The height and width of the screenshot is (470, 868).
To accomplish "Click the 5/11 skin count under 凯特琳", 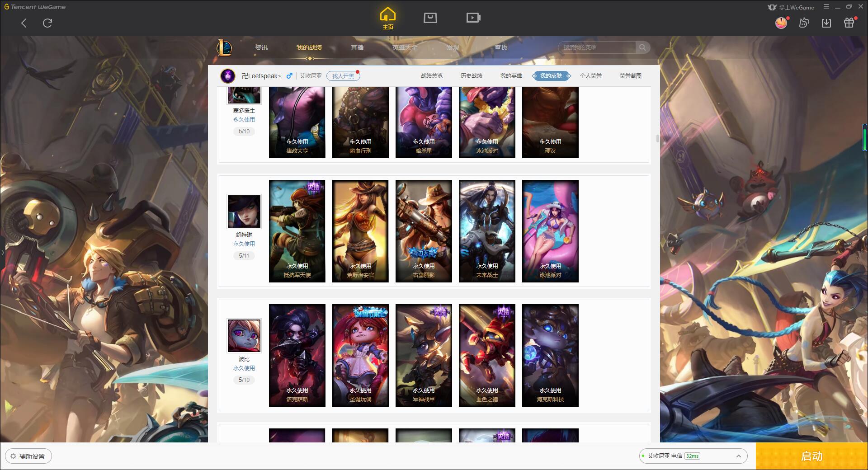I will (244, 256).
